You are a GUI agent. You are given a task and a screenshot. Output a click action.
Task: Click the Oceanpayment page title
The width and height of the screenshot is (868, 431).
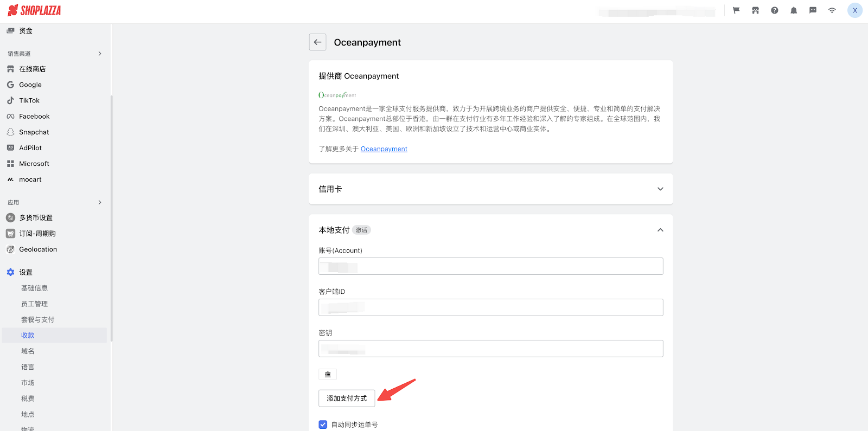click(367, 42)
